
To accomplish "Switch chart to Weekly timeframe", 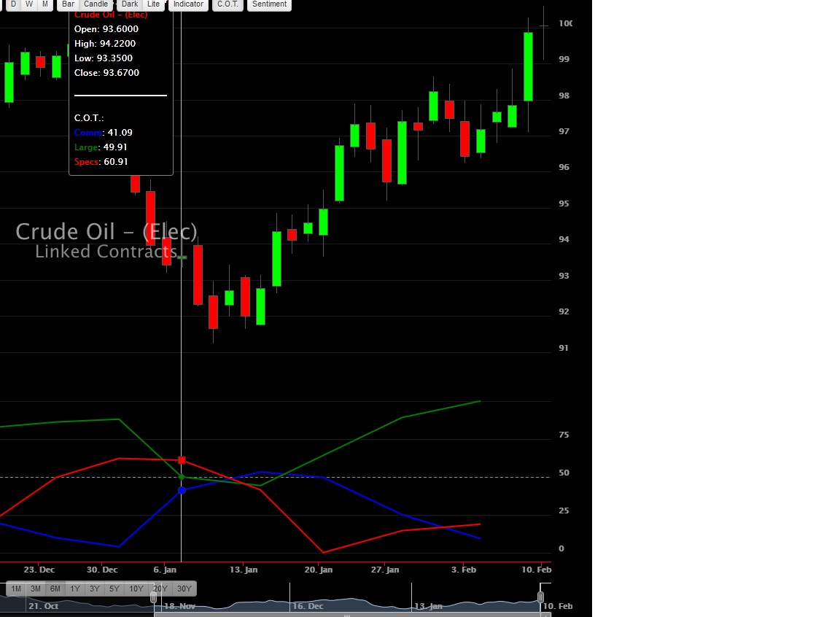I will point(28,4).
